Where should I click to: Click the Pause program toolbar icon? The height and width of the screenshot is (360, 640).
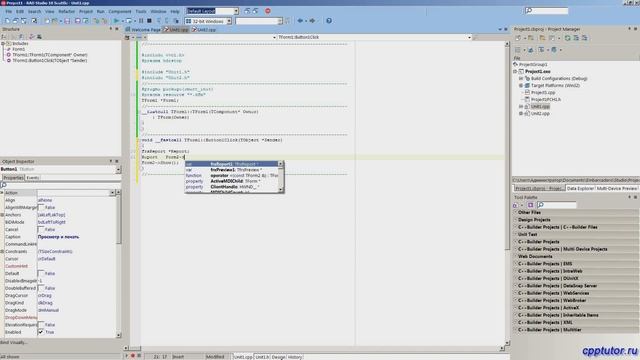pos(141,21)
